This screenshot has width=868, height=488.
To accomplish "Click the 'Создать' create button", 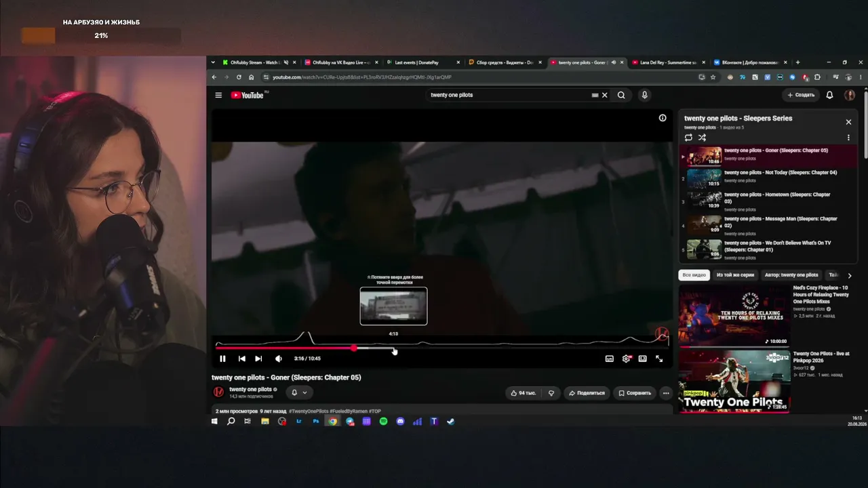I will tap(801, 95).
